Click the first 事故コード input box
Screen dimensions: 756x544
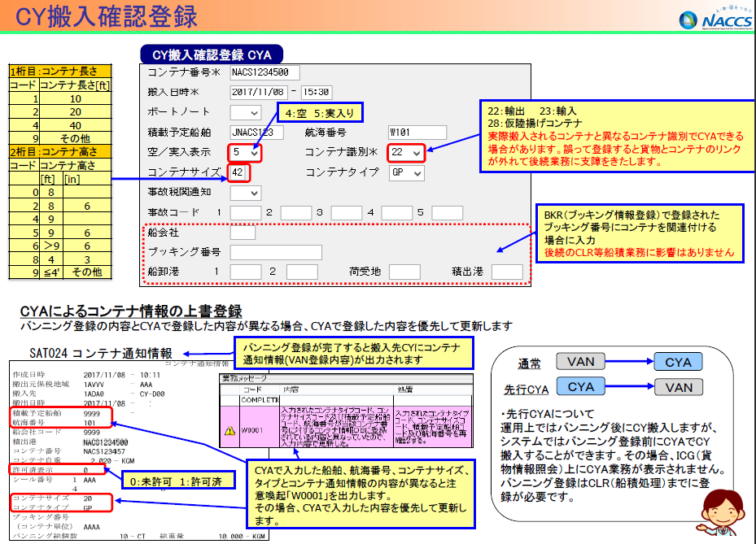pyautogui.click(x=245, y=213)
